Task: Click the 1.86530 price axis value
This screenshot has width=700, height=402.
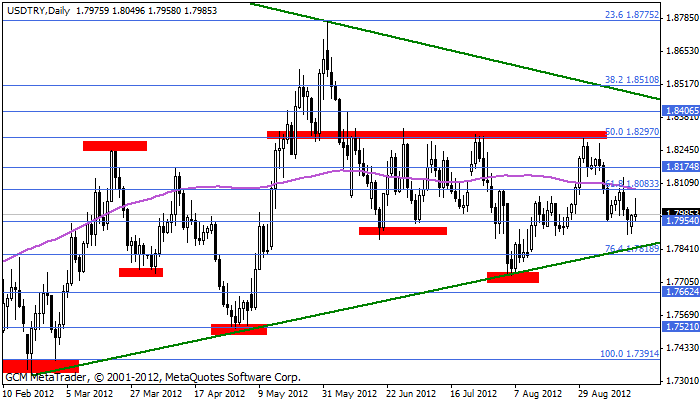Action: coord(682,50)
